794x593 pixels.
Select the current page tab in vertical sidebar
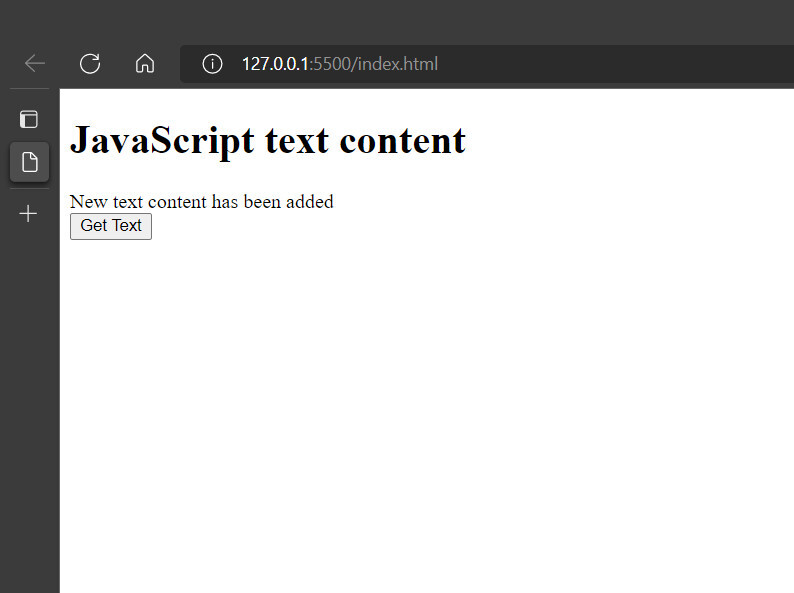pos(29,162)
